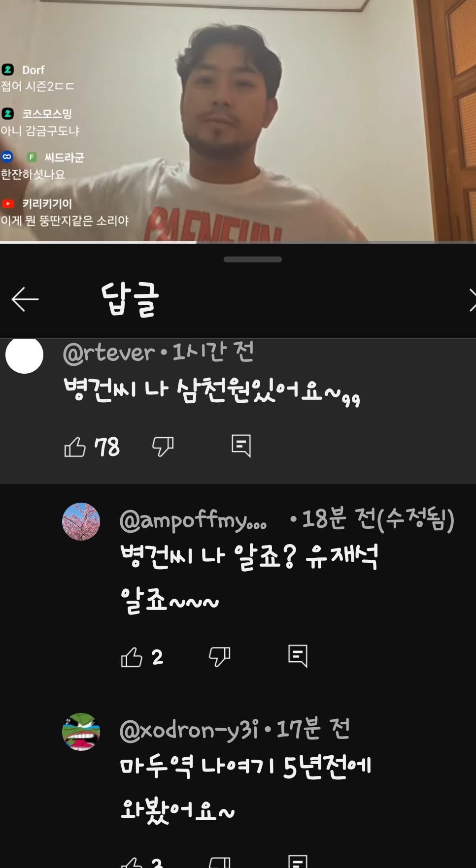
Task: Dislike the @rtever comment
Action: coord(163,447)
